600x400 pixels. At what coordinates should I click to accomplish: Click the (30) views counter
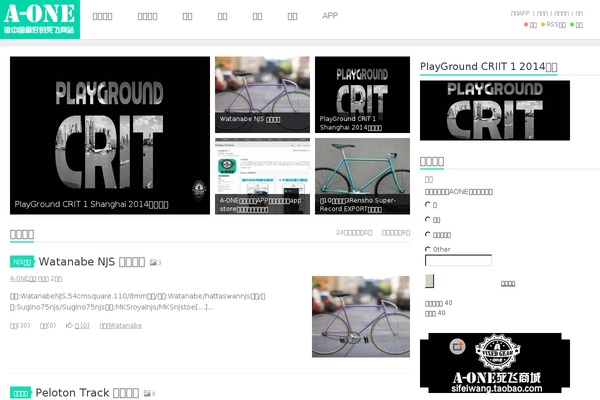20,325
